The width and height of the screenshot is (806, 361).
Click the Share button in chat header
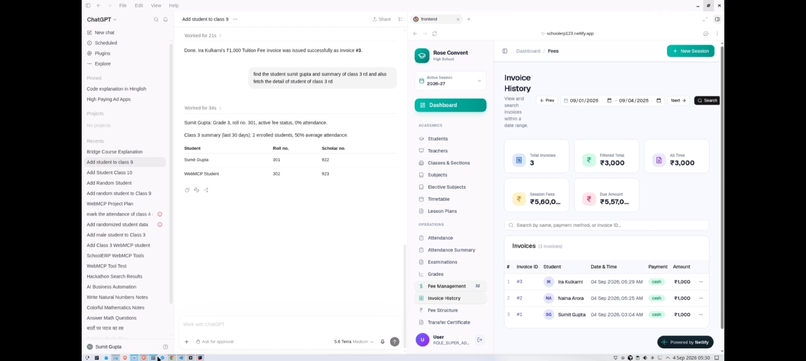(382, 20)
